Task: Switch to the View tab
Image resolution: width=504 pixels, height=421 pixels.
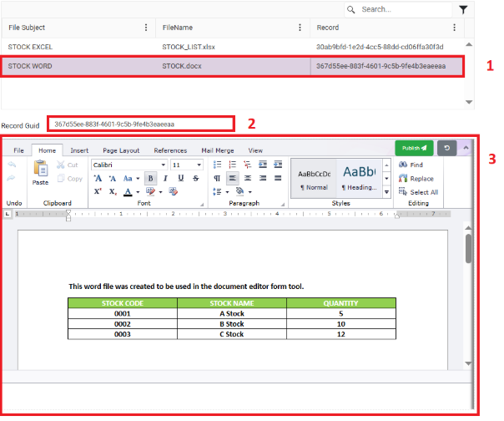Action: click(x=255, y=150)
